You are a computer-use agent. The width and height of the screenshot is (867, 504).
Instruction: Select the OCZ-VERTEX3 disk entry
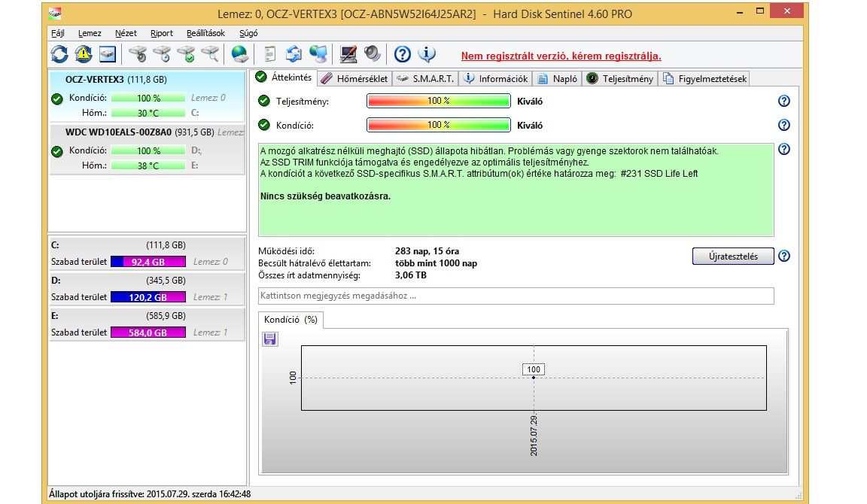tap(147, 96)
